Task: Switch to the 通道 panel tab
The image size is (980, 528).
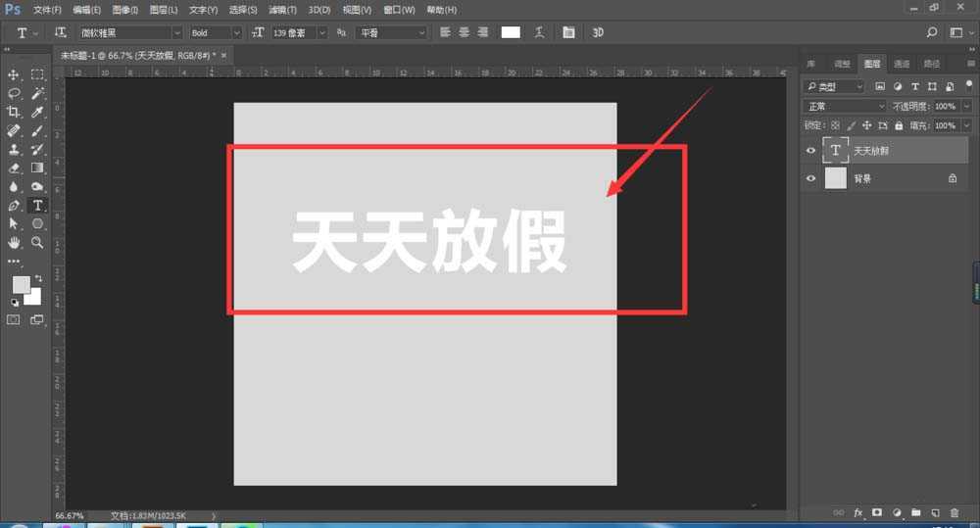Action: coord(901,64)
